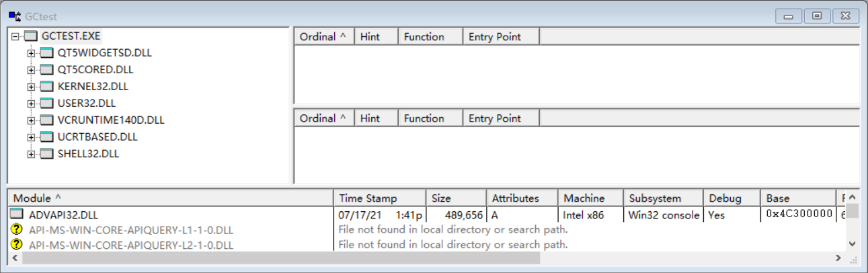Select VCRUNTIME140D.DLL in the tree
868x273 pixels.
(111, 120)
